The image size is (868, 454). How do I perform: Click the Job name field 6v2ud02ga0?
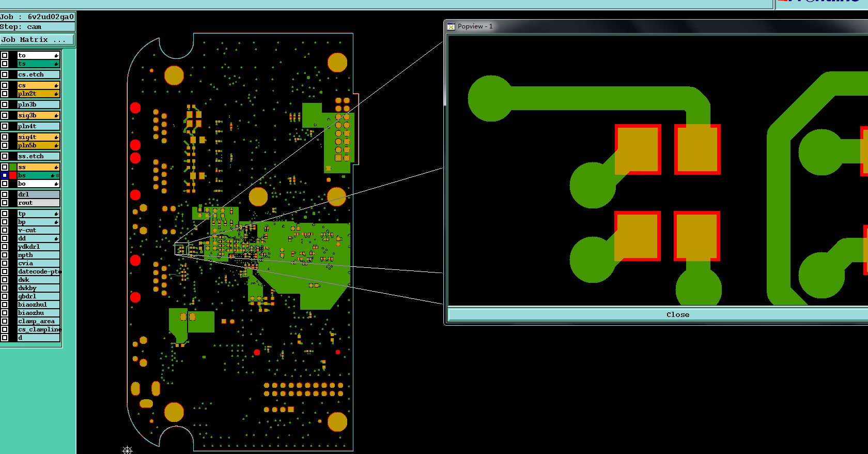37,17
